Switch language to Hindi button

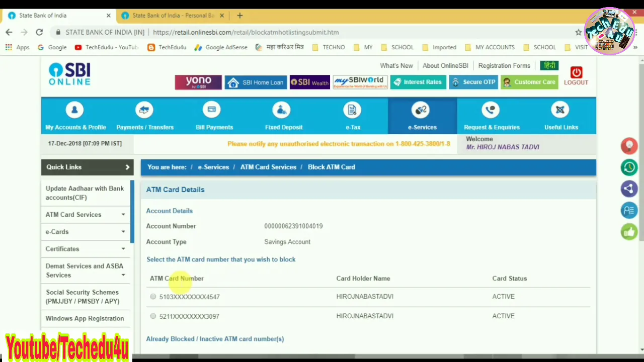click(x=549, y=66)
